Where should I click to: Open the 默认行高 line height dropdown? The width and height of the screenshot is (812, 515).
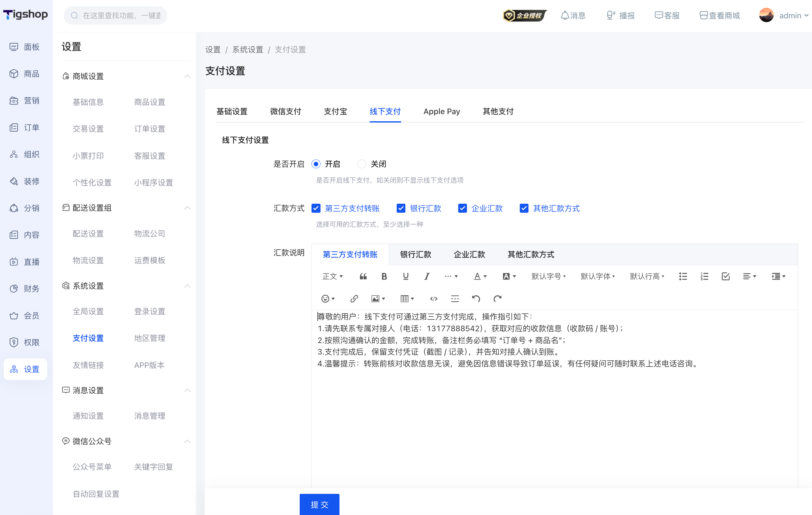[647, 276]
